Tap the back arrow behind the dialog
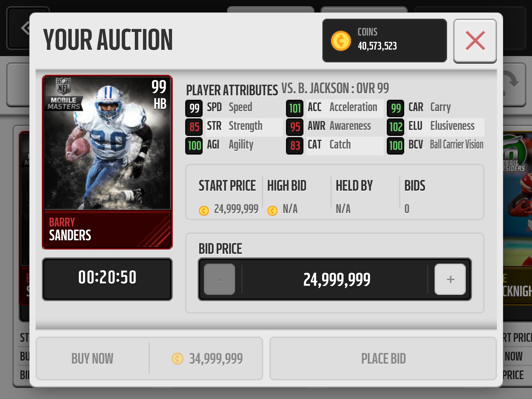Image resolution: width=532 pixels, height=399 pixels. (25, 28)
